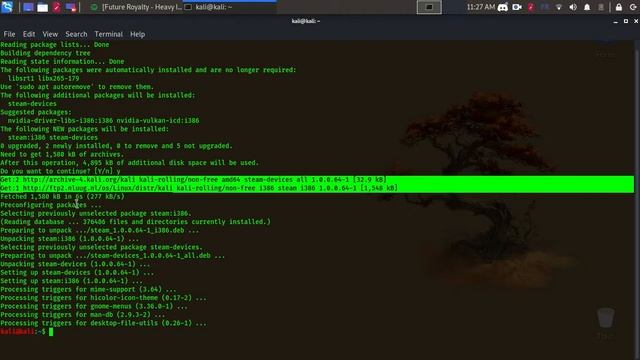Open the Kali dragon applications menu
Image resolution: width=640 pixels, height=360 pixels.
(x=7, y=7)
